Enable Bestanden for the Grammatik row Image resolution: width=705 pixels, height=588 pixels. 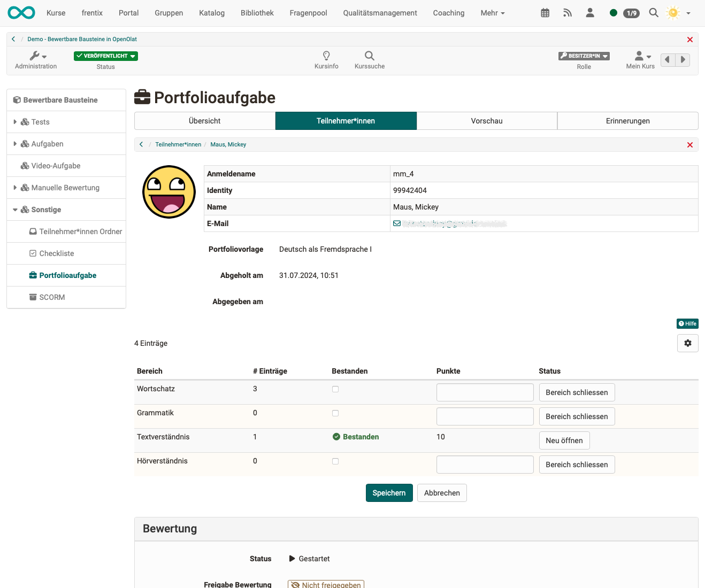[x=335, y=413]
